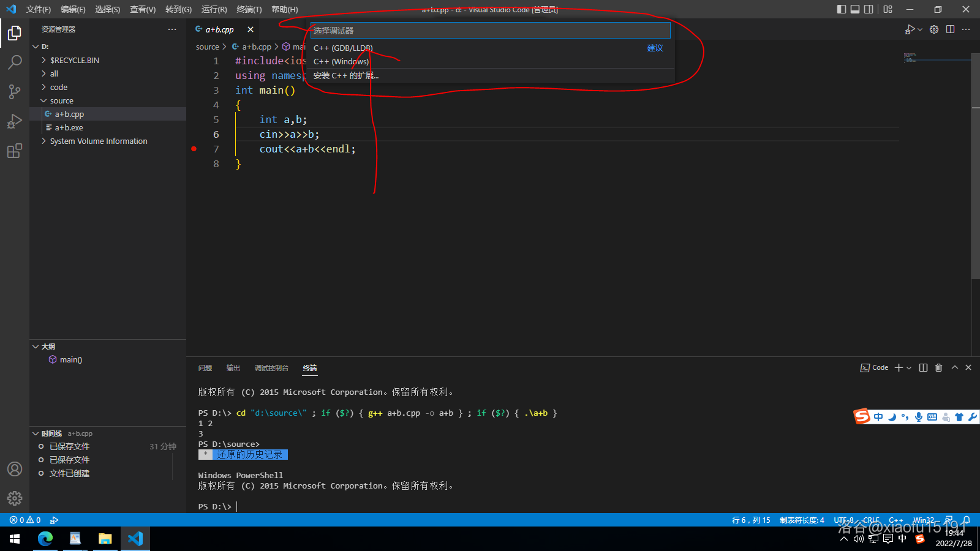Select C++ (GDB/LLDB) debugger option

491,48
